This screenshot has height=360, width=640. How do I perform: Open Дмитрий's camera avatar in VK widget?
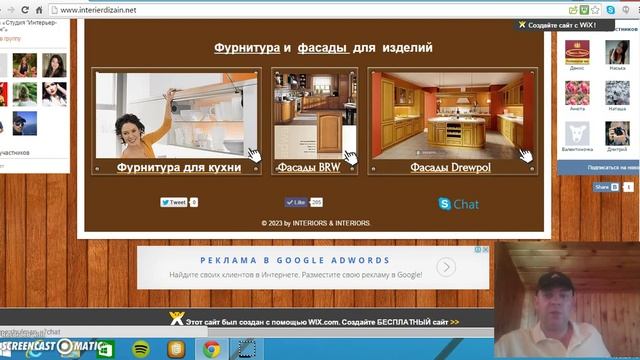click(x=617, y=133)
